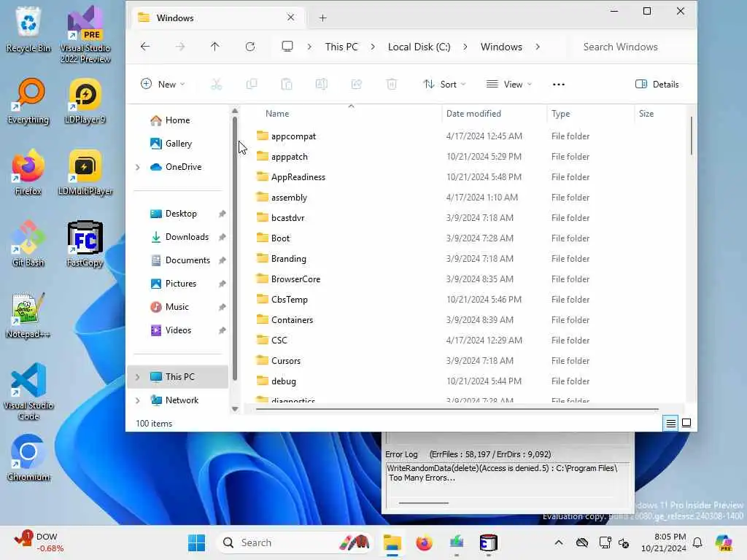Close the Windows tab

click(x=290, y=17)
